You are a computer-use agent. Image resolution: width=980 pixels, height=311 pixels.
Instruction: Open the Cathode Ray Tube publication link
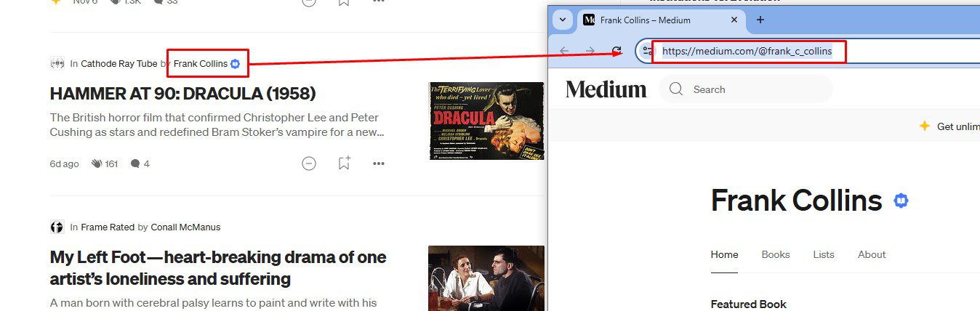click(119, 64)
